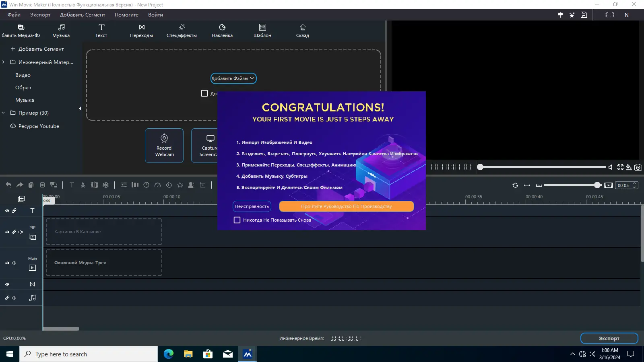Click the save project floppy icon
Image resolution: width=644 pixels, height=362 pixels.
[x=584, y=15]
